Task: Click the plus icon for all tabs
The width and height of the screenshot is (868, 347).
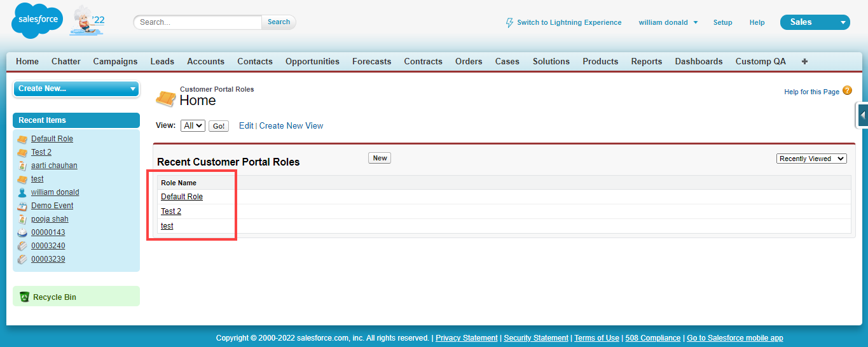Action: [x=804, y=62]
